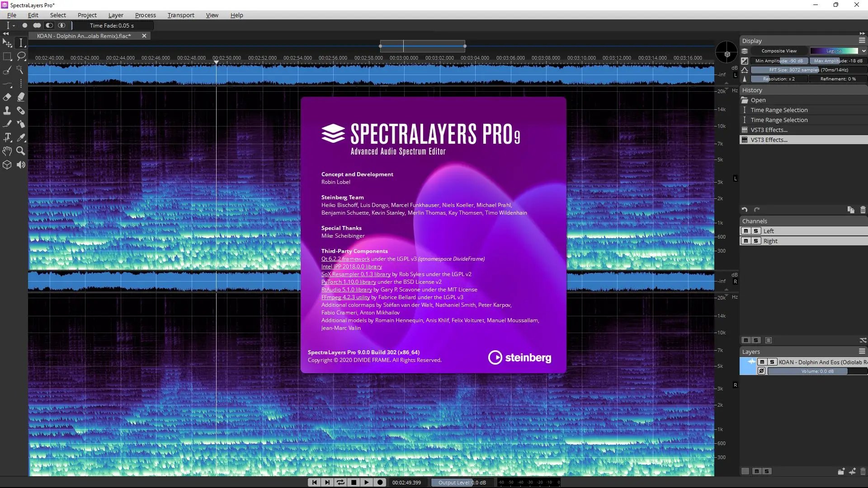The width and height of the screenshot is (868, 488).
Task: Open the Process menu
Action: pyautogui.click(x=145, y=15)
